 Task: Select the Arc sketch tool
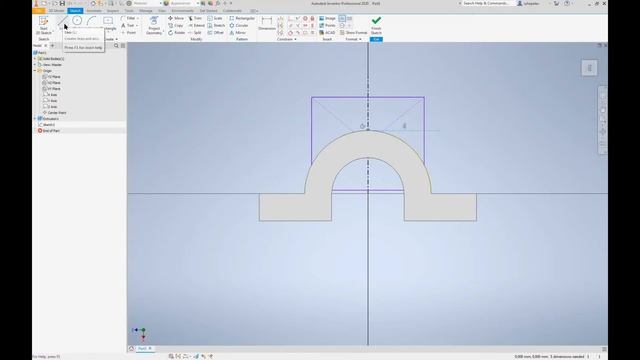click(x=92, y=21)
